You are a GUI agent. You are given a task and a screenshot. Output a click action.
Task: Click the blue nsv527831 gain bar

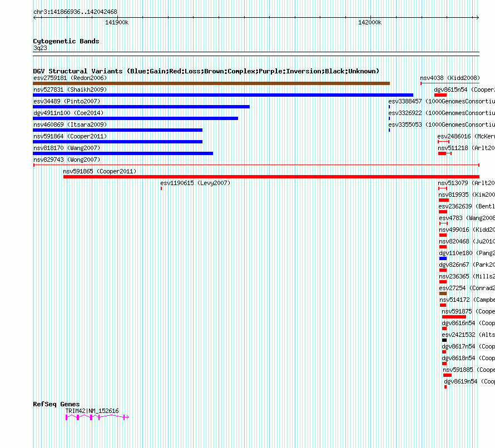click(x=223, y=95)
